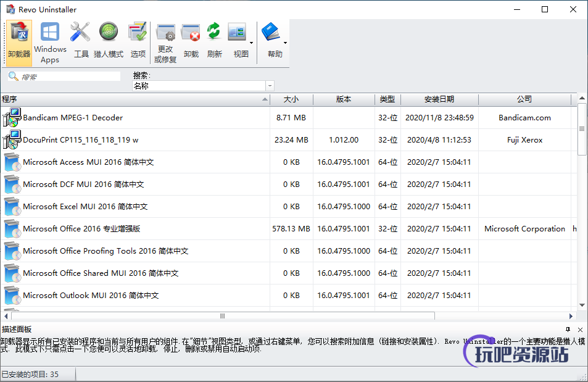Open the 卸载器 (Uninstaller) toolbar button
Image resolution: width=588 pixels, height=382 pixels.
(x=19, y=43)
